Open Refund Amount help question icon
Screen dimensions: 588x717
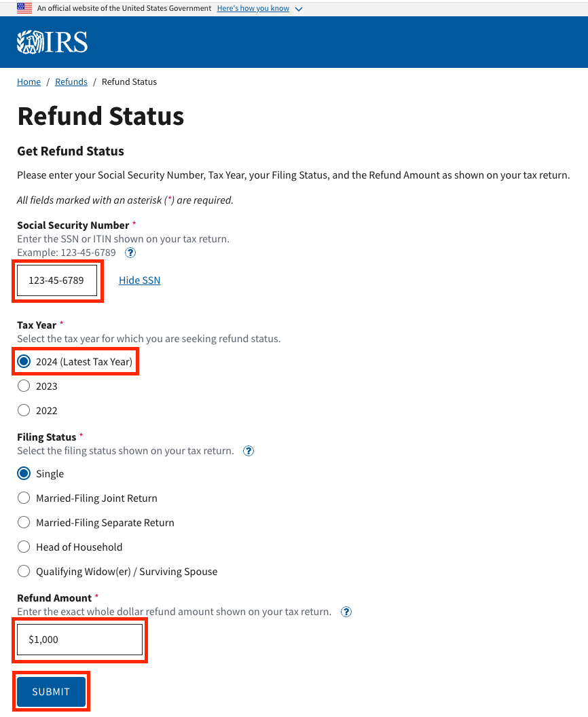pyautogui.click(x=346, y=612)
